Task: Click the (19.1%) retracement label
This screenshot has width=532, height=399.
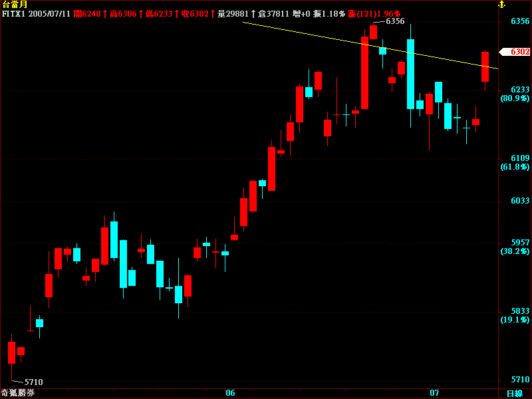Action: click(x=515, y=320)
